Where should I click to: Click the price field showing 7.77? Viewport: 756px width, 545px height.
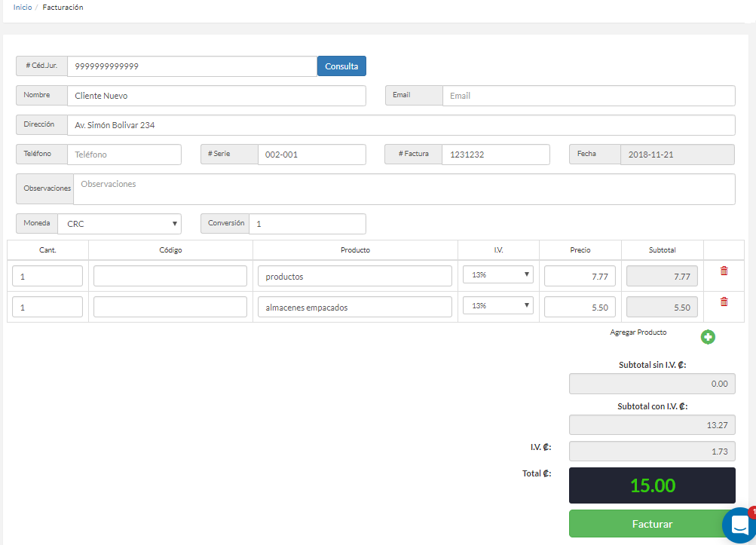point(580,277)
